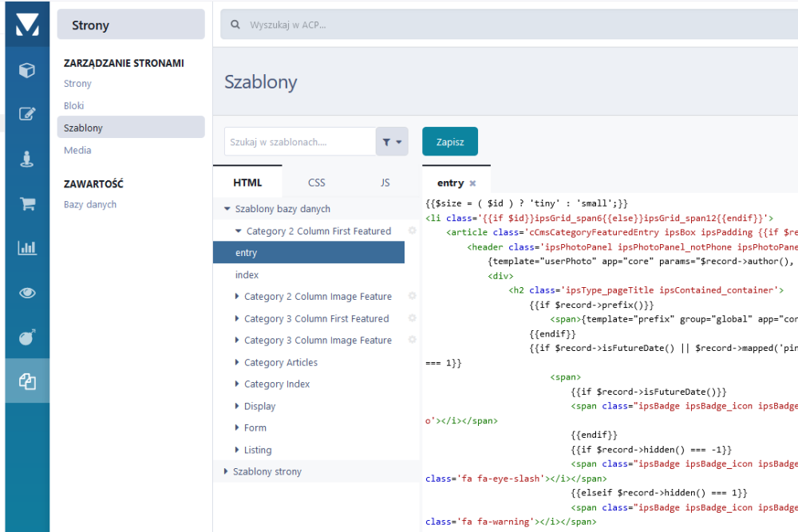Viewport: 798px width, 532px height.
Task: Open the Commerce shopping cart icon
Action: point(26,203)
